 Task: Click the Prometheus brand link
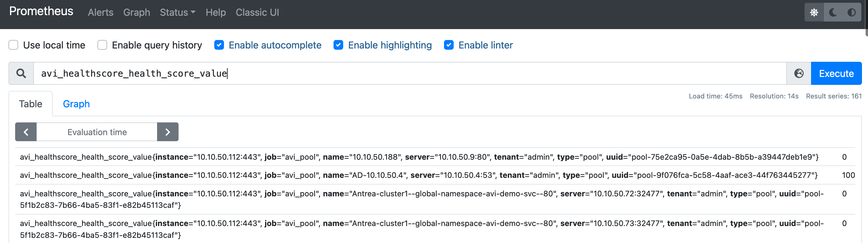pyautogui.click(x=41, y=11)
